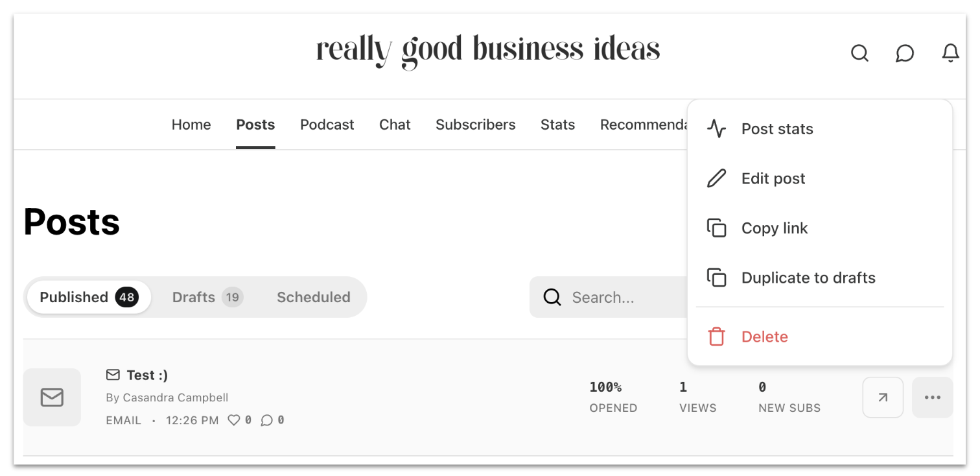The width and height of the screenshot is (980, 476).
Task: Choose Duplicate to drafts menu option
Action: tap(808, 278)
